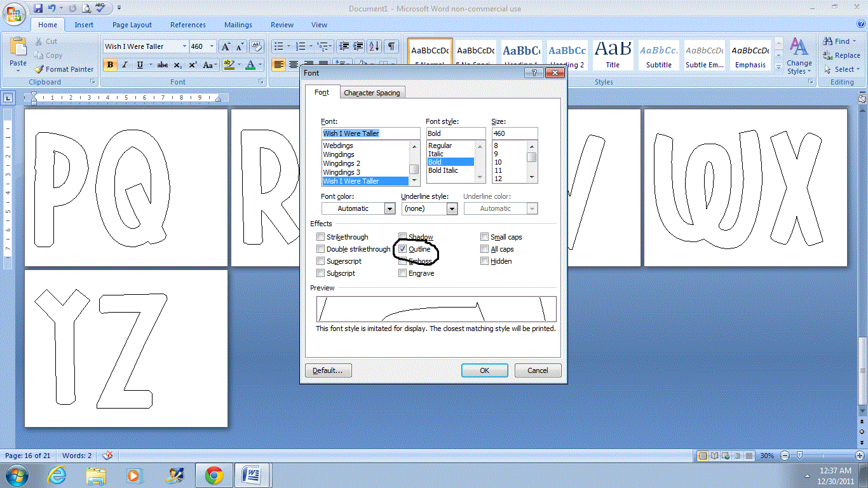Center text in the ribbon
Screen dimensions: 868x488
(x=293, y=65)
